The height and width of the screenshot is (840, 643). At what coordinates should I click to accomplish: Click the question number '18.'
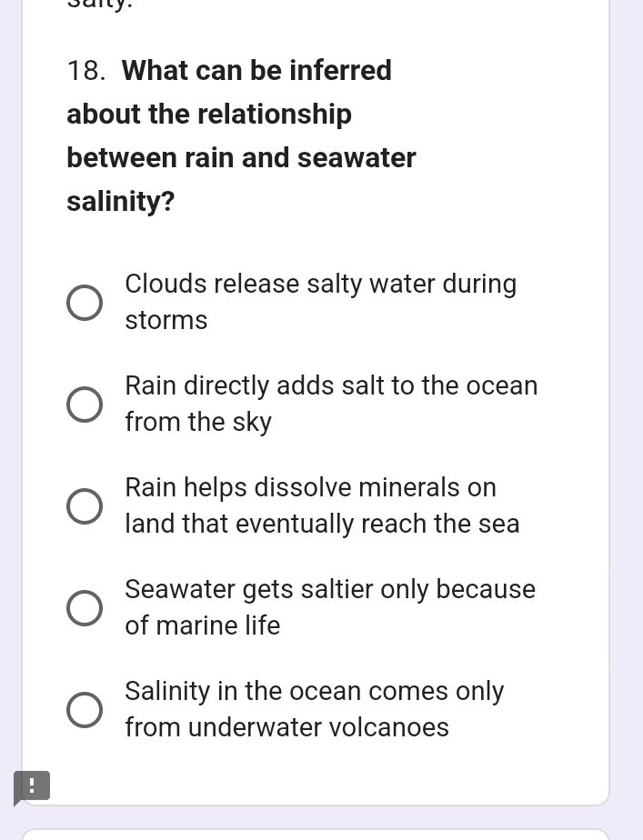click(x=86, y=71)
